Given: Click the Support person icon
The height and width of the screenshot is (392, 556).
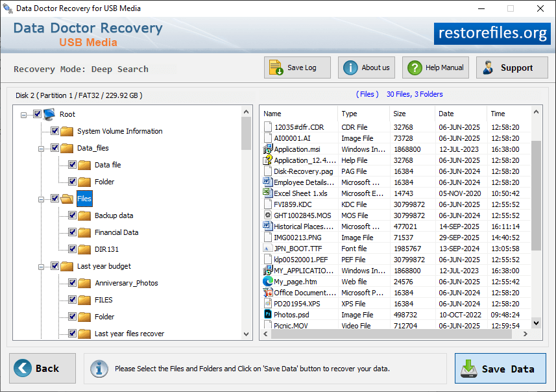Looking at the screenshot, I should click(x=488, y=67).
